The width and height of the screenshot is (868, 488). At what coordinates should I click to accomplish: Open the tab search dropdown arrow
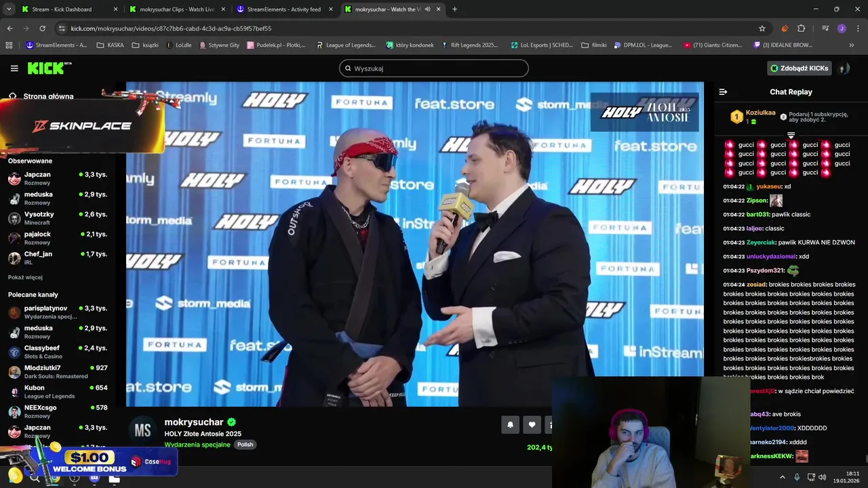coord(9,9)
